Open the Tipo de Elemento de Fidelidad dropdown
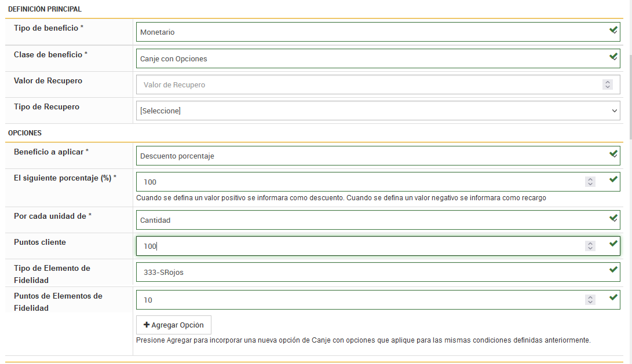 (x=378, y=272)
